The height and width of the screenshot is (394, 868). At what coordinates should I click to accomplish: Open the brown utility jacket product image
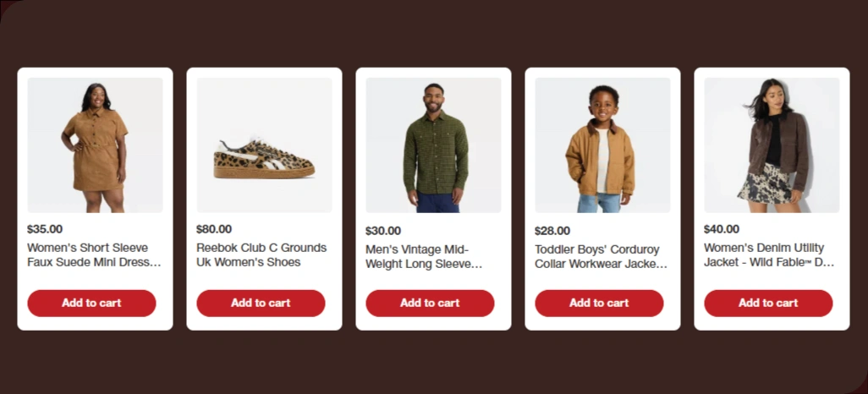[x=772, y=145]
